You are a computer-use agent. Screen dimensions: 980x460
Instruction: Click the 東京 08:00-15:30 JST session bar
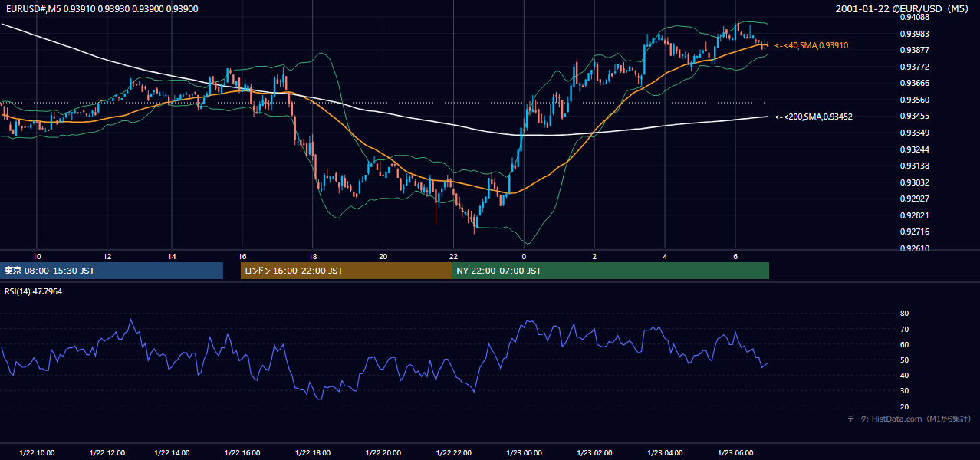coord(111,271)
